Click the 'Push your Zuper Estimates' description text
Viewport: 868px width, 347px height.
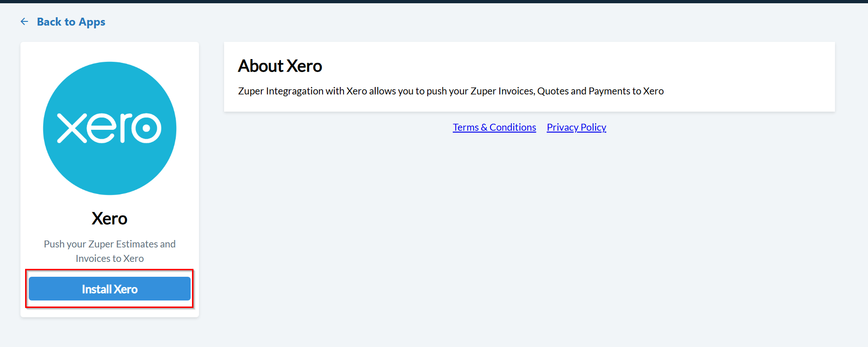[x=110, y=251]
